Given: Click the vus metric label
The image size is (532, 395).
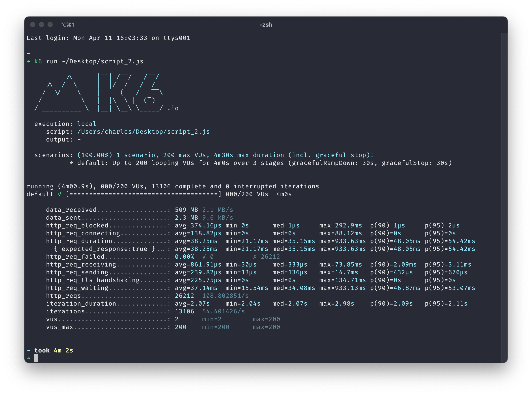Looking at the screenshot, I should 52,319.
